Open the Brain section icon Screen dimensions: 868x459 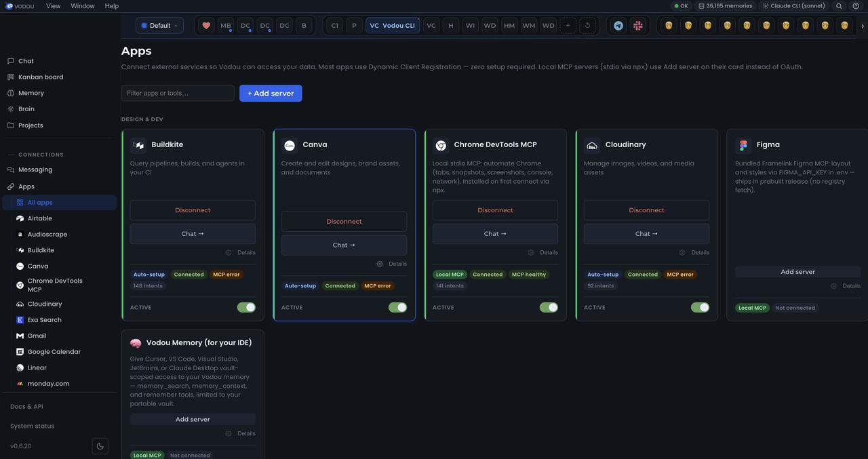click(10, 109)
